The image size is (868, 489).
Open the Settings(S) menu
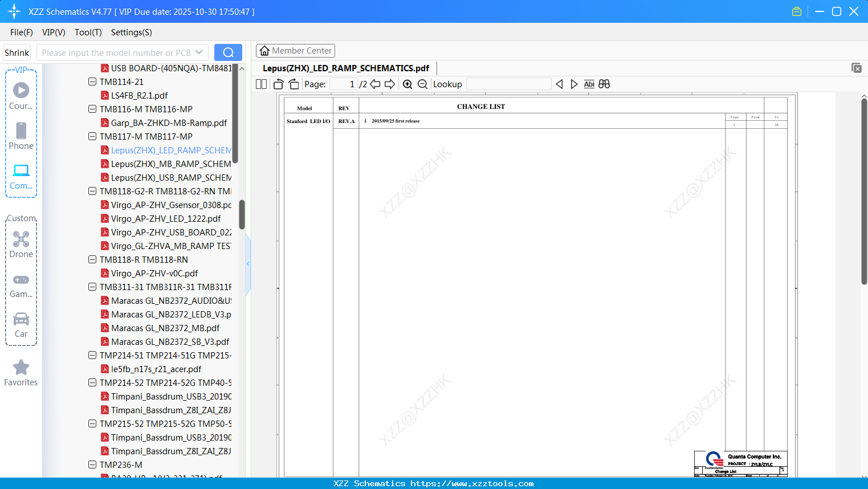tap(132, 32)
